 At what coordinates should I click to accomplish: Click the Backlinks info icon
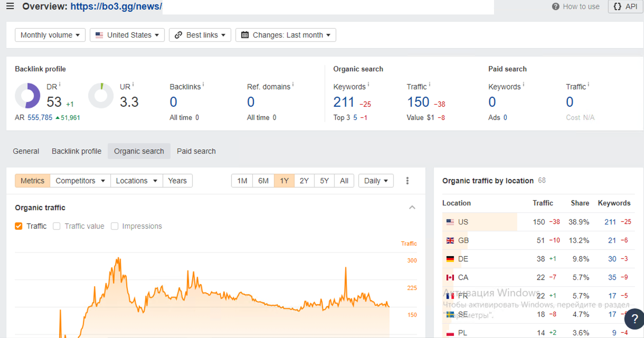pyautogui.click(x=203, y=85)
